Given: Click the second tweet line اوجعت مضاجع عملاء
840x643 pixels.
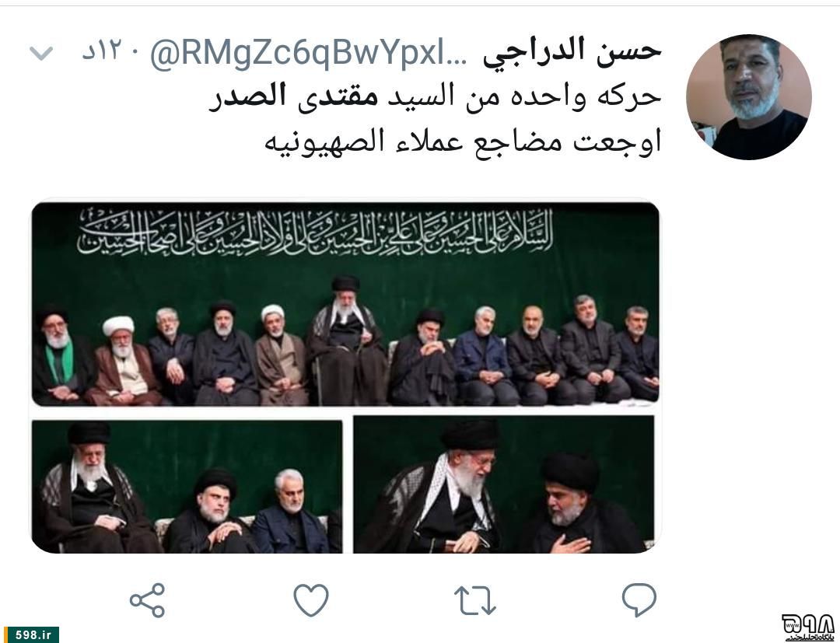Looking at the screenshot, I should pyautogui.click(x=463, y=142).
